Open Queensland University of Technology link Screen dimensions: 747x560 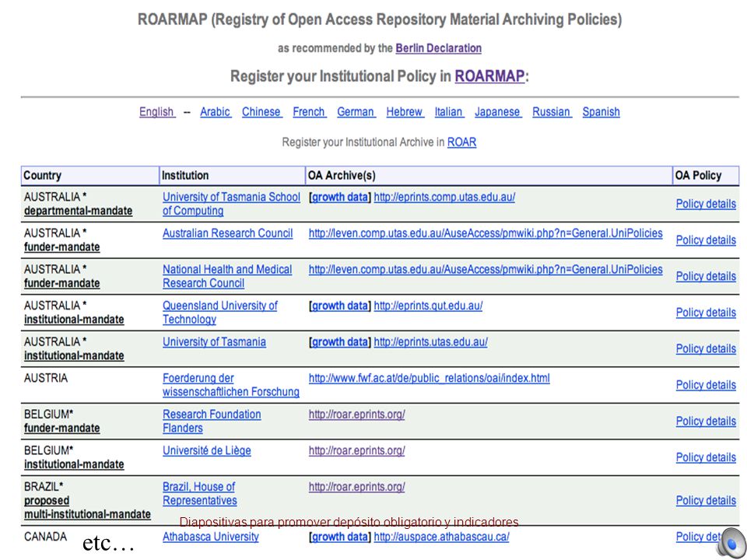pyautogui.click(x=220, y=313)
